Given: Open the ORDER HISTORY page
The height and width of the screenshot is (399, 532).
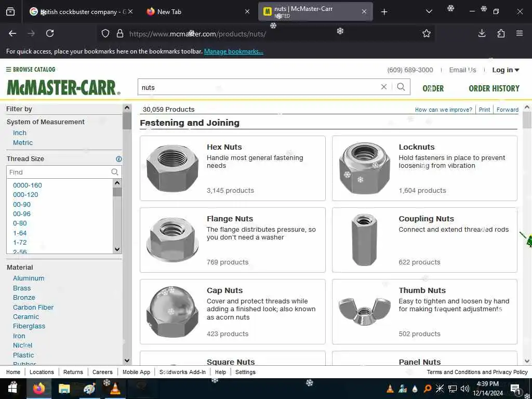Looking at the screenshot, I should point(494,88).
